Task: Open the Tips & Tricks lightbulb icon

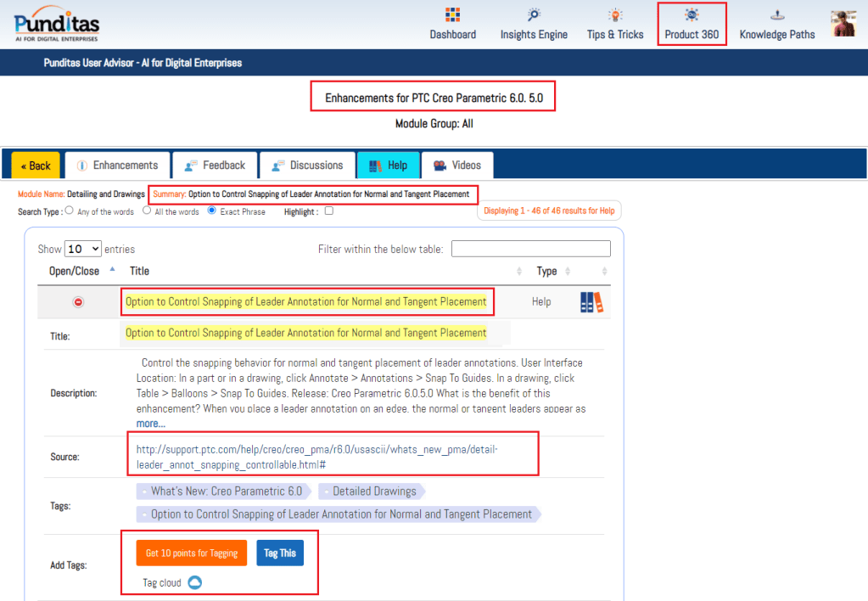Action: [x=614, y=15]
